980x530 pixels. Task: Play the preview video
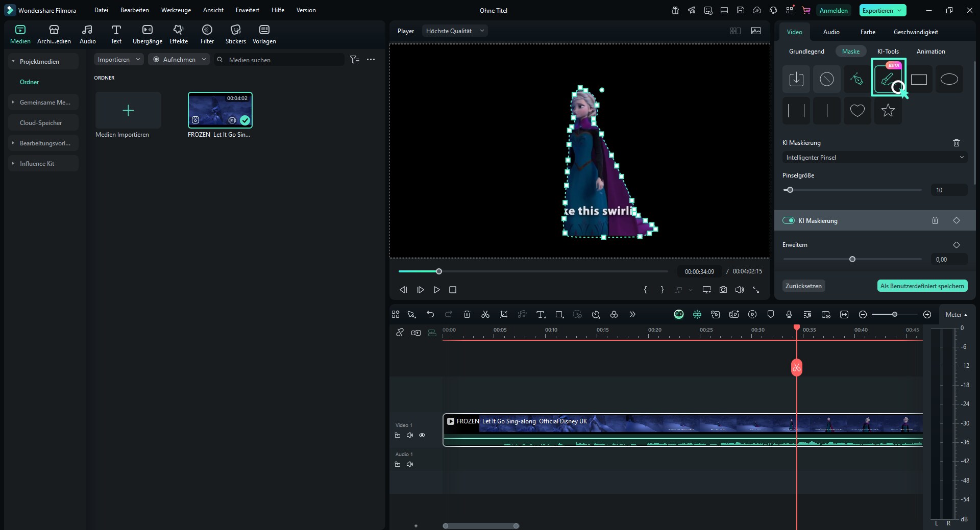point(436,290)
